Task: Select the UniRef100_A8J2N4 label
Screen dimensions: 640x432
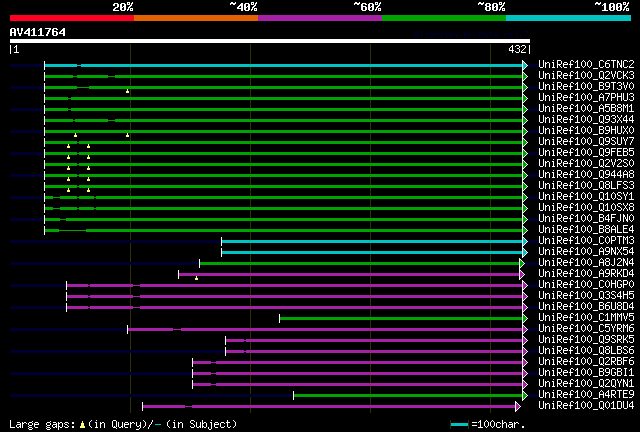Action: (x=586, y=263)
